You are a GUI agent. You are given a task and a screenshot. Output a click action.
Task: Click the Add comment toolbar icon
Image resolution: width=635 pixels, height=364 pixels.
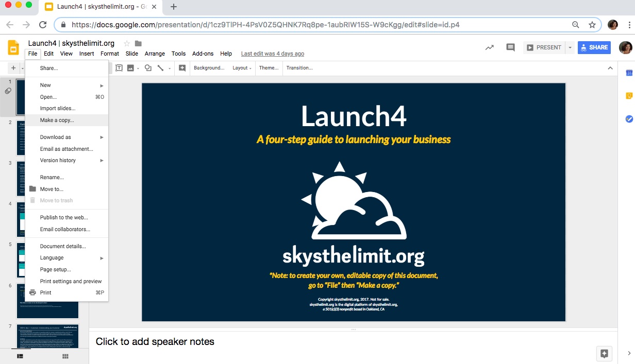182,68
